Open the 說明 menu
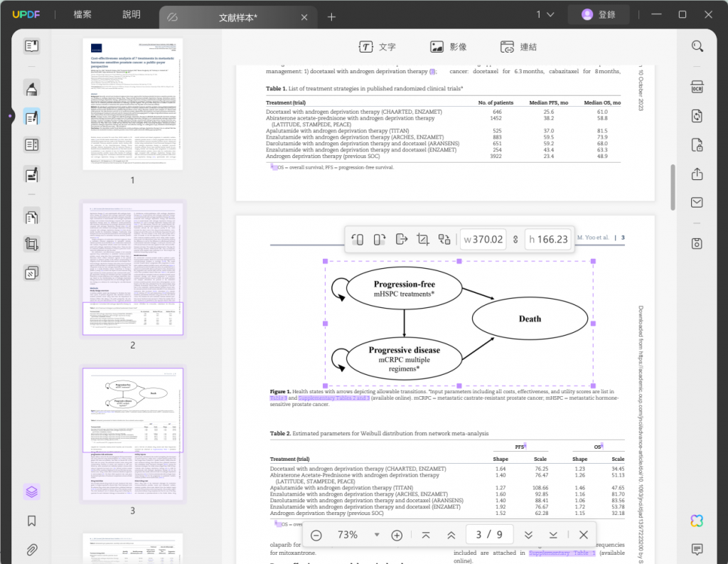Image resolution: width=728 pixels, height=564 pixels. click(132, 14)
